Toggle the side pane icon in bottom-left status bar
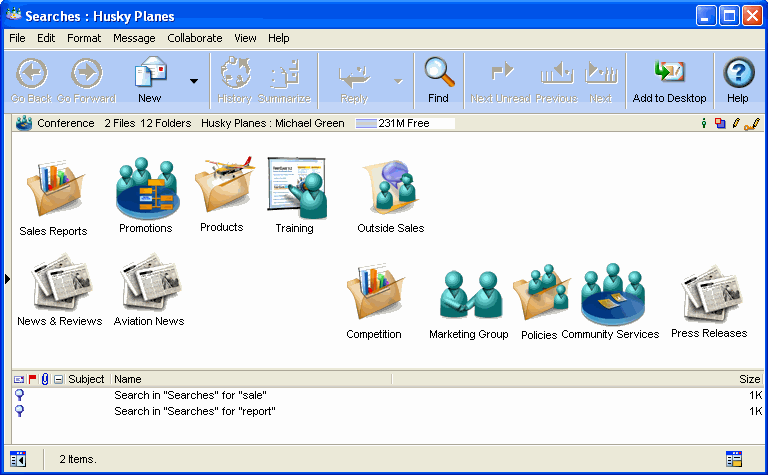 [18, 459]
